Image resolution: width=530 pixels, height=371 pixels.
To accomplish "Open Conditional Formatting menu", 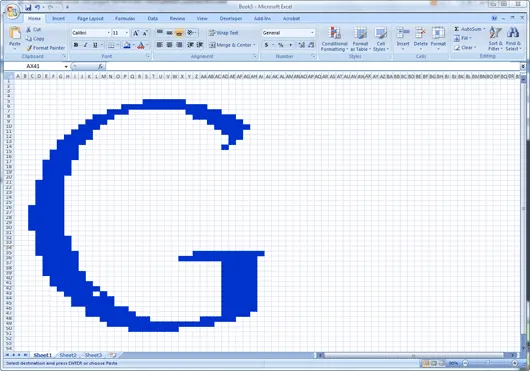I will [334, 39].
